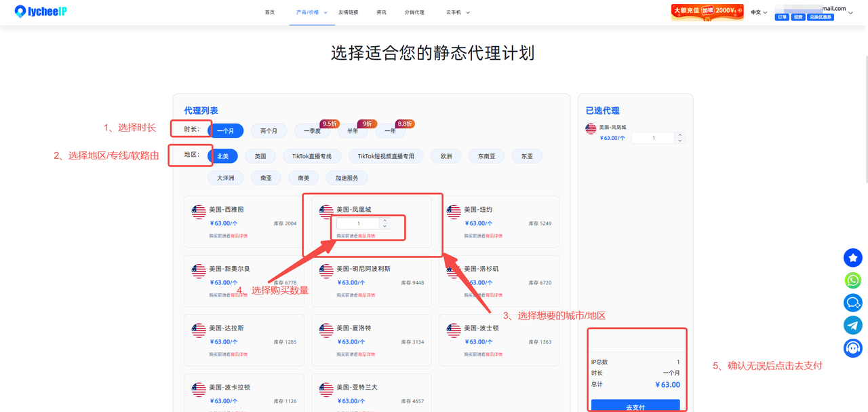Click the 美国-凤凰城 quantity input field
The height and width of the screenshot is (412, 868).
coord(358,223)
